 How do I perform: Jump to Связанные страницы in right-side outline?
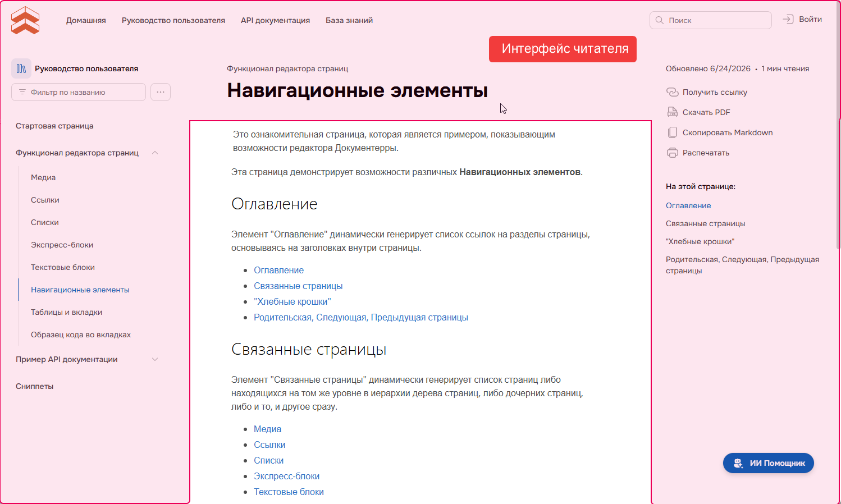click(x=706, y=223)
